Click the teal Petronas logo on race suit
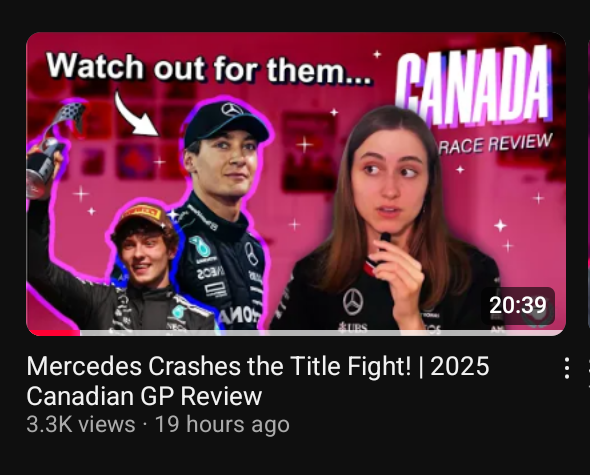The image size is (590, 475). 200,246
